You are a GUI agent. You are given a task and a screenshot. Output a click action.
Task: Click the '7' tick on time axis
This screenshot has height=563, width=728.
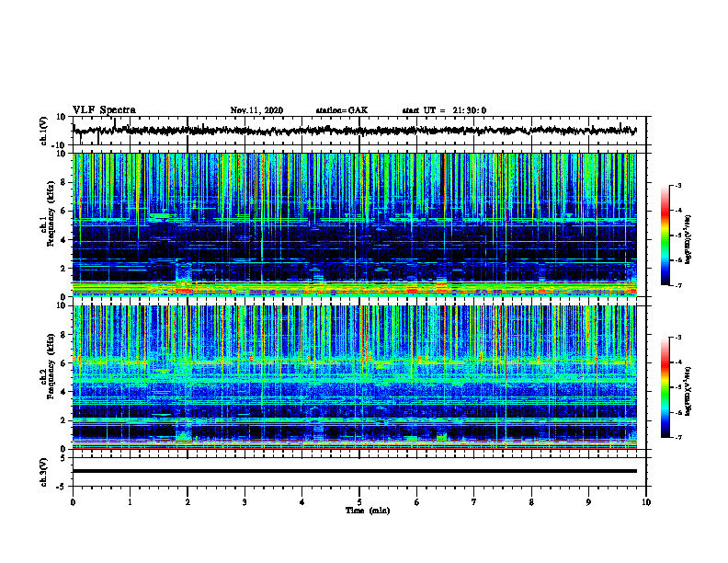474,502
